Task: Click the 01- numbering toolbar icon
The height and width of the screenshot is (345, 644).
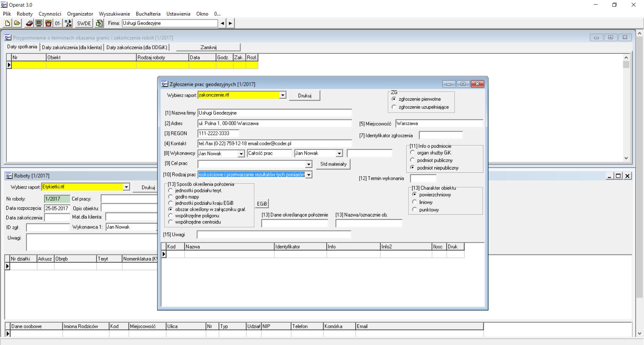Action: [57, 23]
